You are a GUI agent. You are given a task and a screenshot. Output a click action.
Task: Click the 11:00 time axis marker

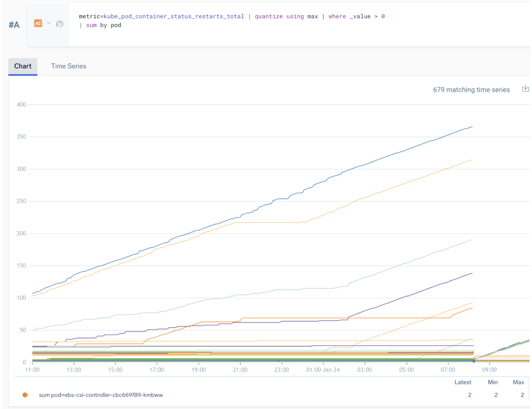tap(32, 370)
